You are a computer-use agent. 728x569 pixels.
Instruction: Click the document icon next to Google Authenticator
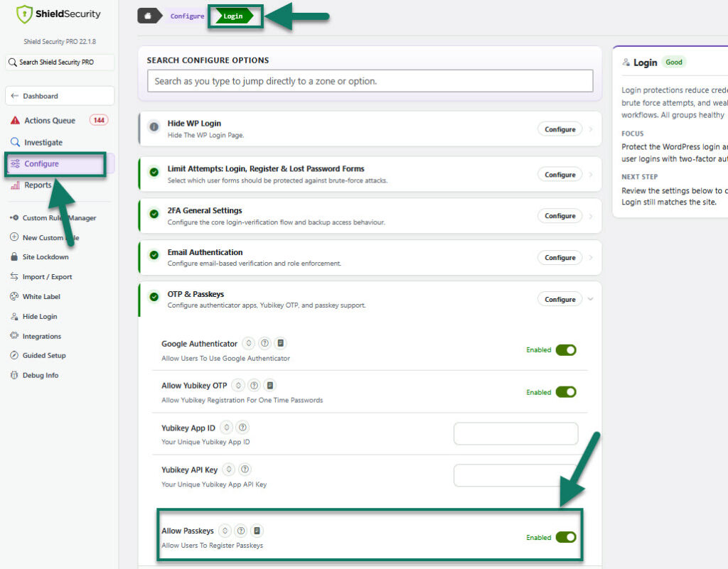280,343
